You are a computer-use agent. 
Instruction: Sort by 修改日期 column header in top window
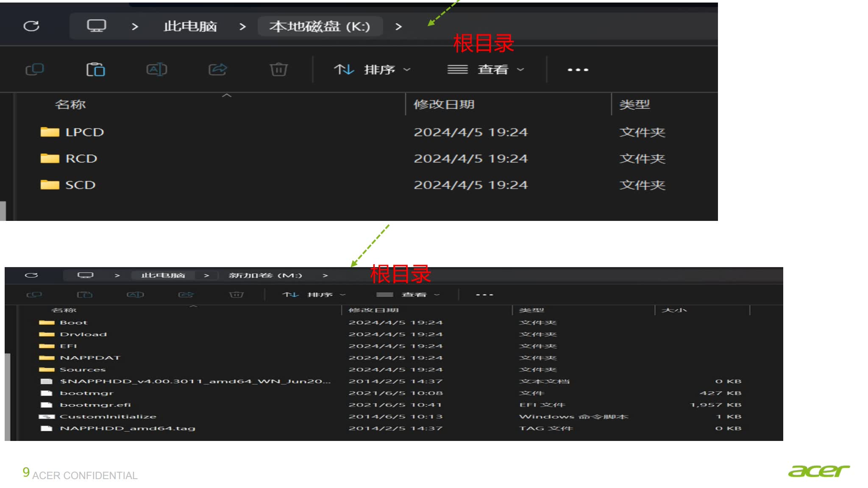tap(444, 105)
